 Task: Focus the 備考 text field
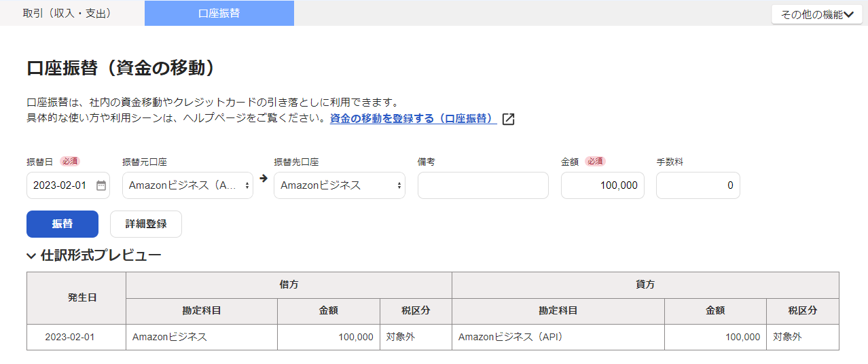[483, 185]
